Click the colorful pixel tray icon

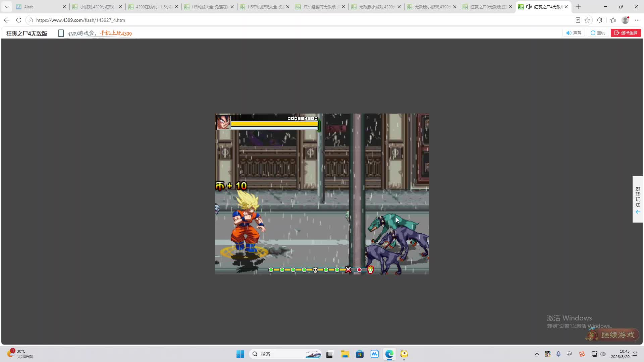click(548, 354)
